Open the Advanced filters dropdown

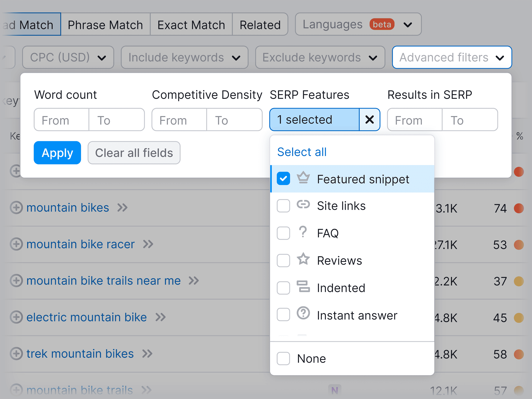pyautogui.click(x=452, y=57)
